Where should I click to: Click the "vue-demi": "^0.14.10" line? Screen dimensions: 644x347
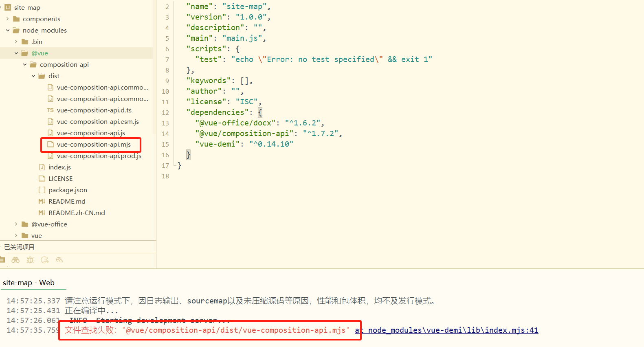(244, 144)
